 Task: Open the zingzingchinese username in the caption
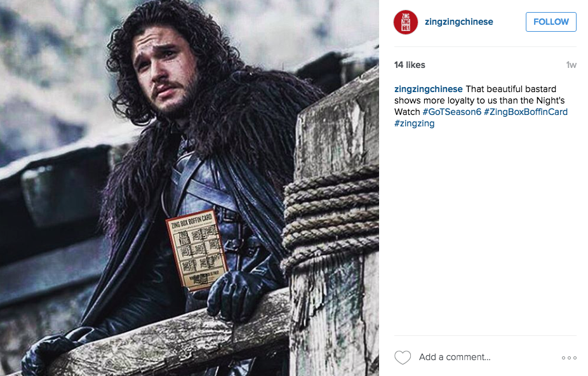[x=428, y=89]
